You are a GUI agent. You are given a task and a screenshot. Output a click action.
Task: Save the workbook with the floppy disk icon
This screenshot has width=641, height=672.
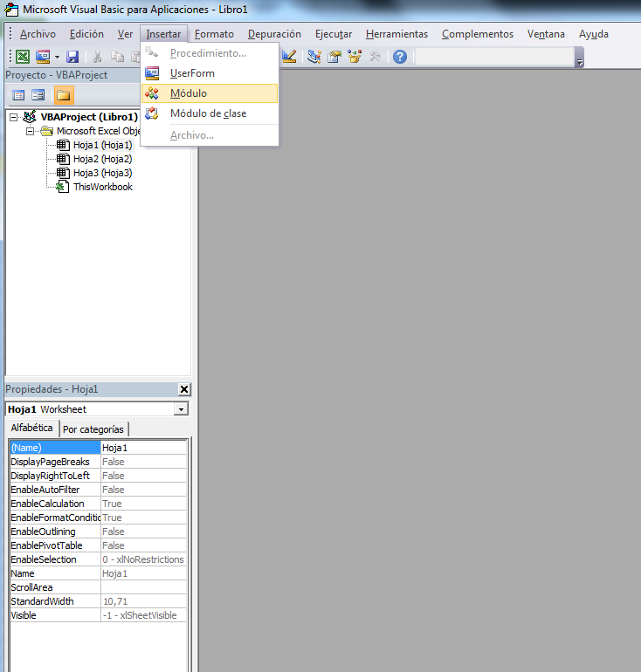tap(72, 57)
